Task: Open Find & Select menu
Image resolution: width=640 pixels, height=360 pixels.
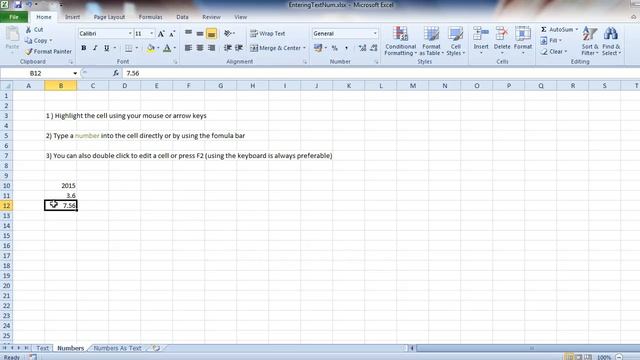Action: pyautogui.click(x=611, y=41)
